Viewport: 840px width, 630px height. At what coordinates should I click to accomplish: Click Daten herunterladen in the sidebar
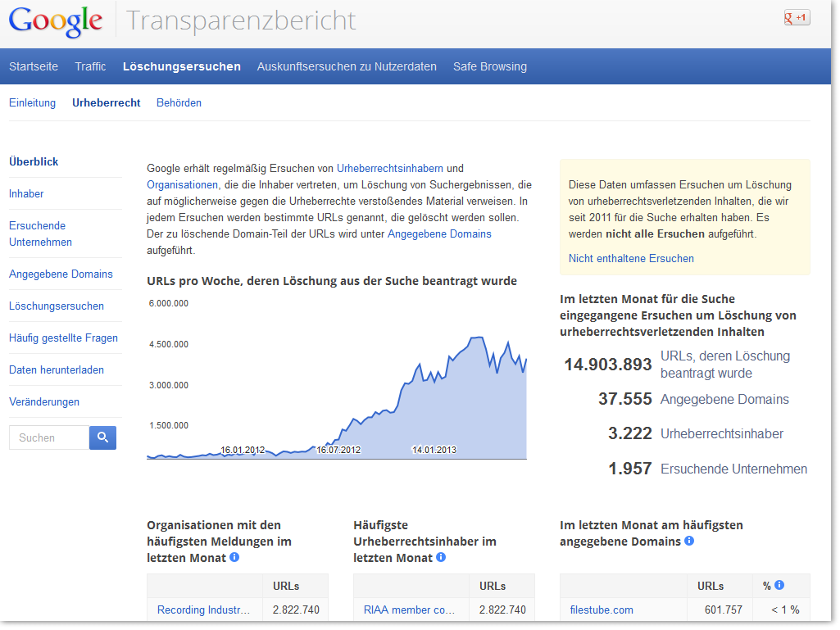pyautogui.click(x=57, y=370)
